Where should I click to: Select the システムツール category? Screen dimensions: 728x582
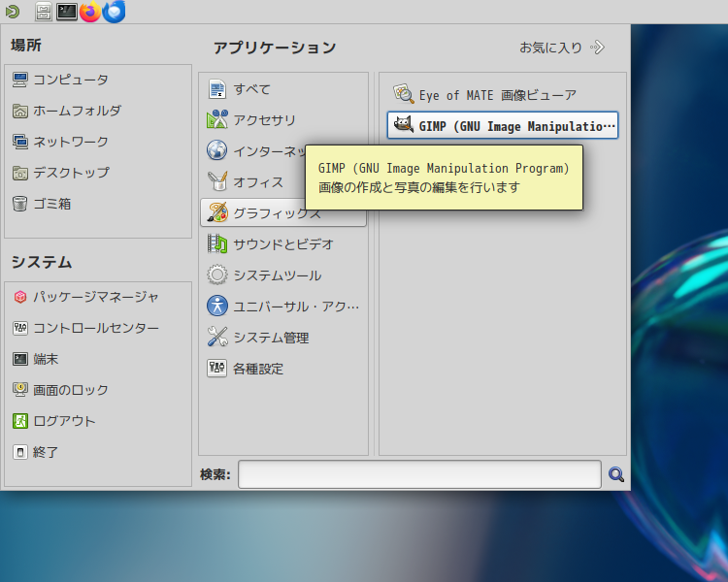click(x=283, y=275)
